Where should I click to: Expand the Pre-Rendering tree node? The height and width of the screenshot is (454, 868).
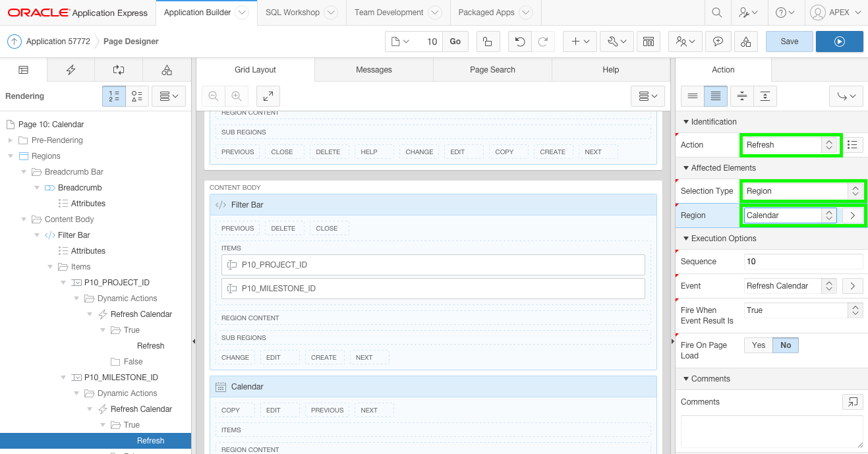11,140
